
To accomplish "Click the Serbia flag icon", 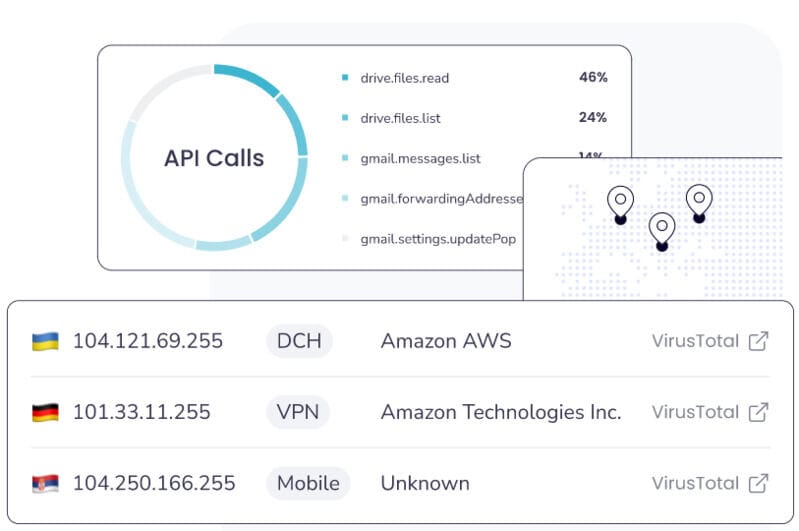I will coord(45,484).
